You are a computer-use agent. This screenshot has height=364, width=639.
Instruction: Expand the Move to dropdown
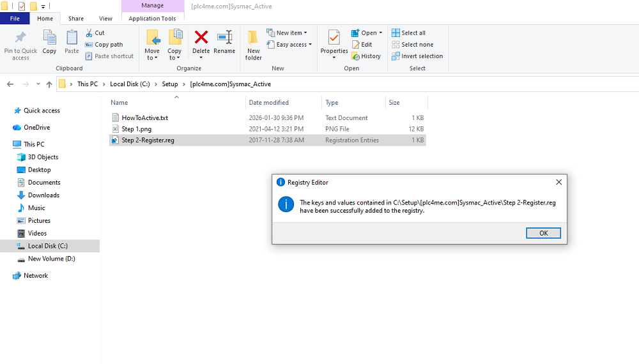[x=152, y=58]
